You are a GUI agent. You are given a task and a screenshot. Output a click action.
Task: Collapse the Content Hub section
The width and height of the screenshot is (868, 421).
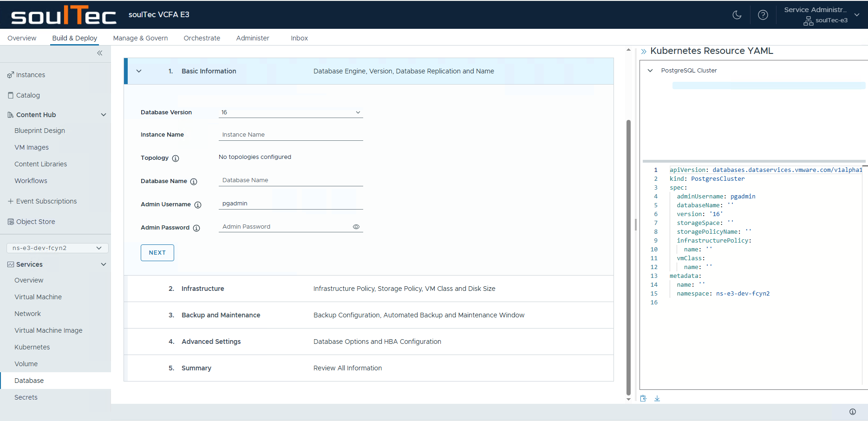(x=104, y=115)
